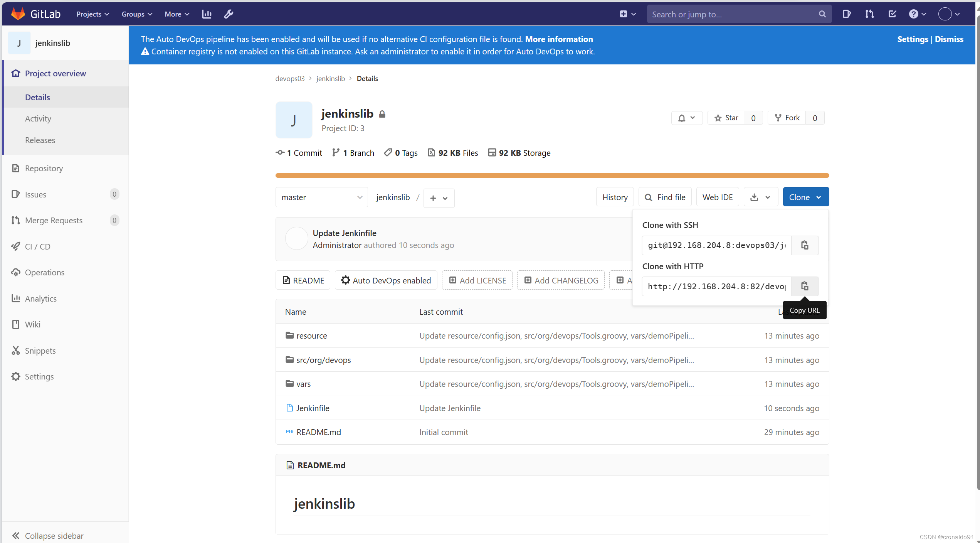This screenshot has width=980, height=543.
Task: Open the Analytics sidebar section
Action: [x=66, y=298]
